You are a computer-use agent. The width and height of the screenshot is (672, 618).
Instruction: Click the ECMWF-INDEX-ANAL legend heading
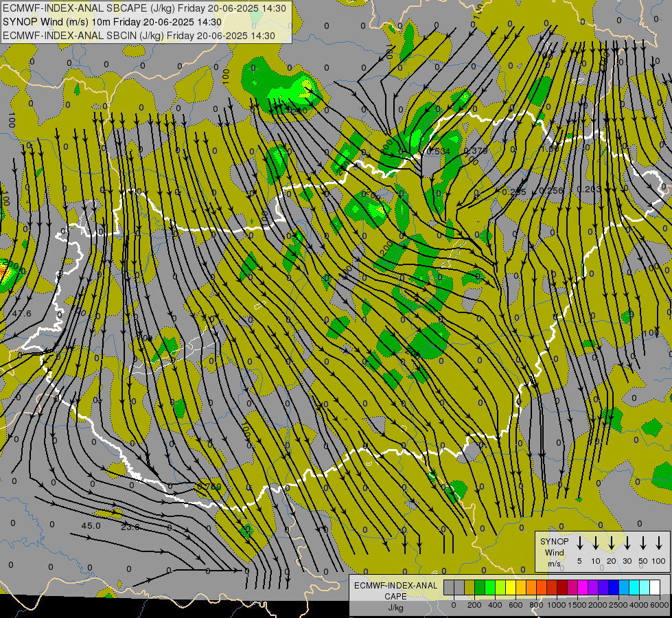[x=395, y=586]
